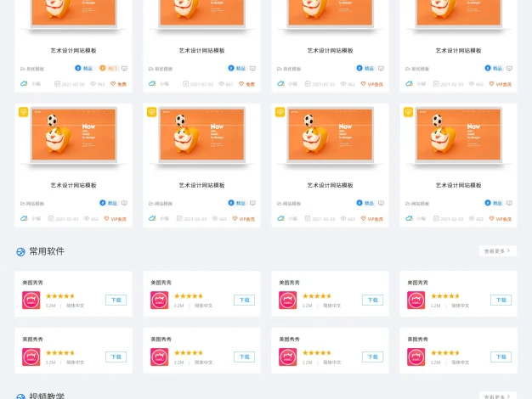Image resolution: width=532 pixels, height=399 pixels.
Task: Click the five-star rating in first software card
Action: point(60,296)
